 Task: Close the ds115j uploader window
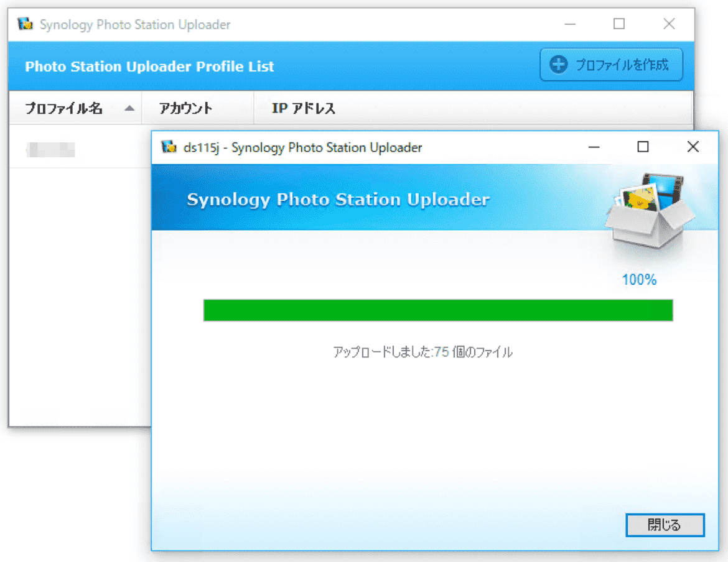click(693, 147)
